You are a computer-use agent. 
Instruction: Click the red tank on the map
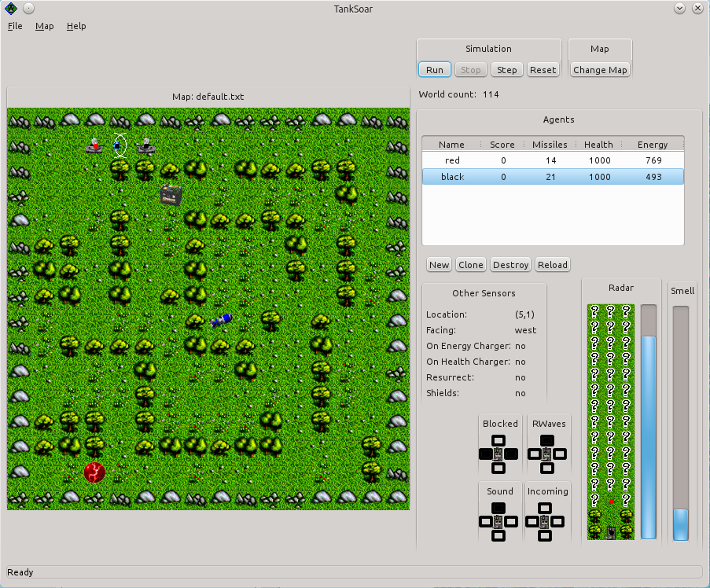[95, 145]
